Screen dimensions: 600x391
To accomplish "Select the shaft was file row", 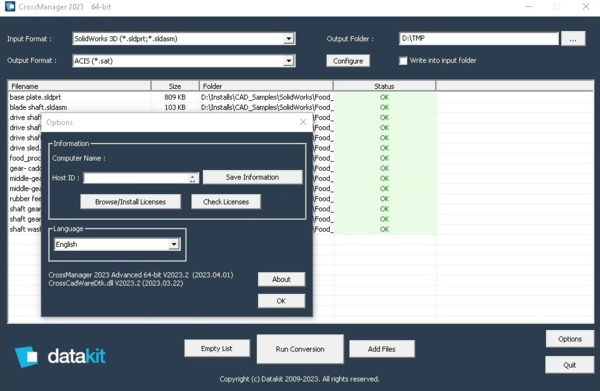I will (25, 229).
